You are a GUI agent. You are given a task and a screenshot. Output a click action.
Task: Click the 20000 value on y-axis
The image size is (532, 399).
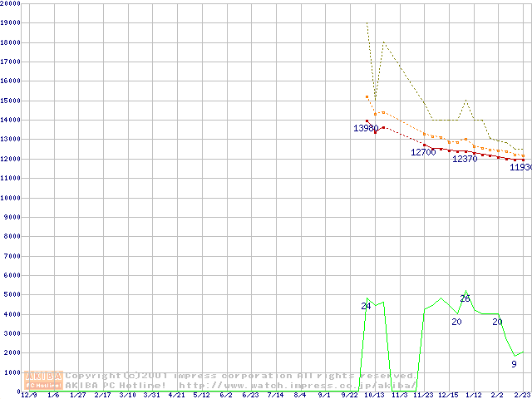11,3
